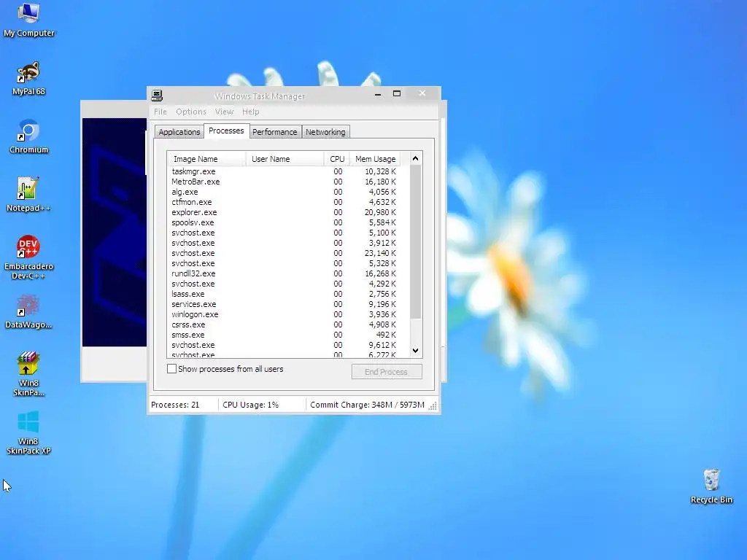The image size is (747, 560).
Task: Switch to the Performance tab
Action: 275,132
